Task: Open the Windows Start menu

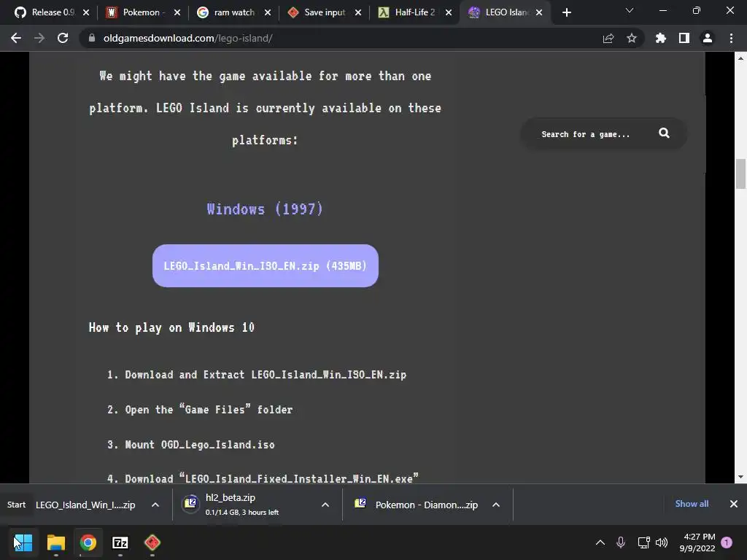Action: 23,542
